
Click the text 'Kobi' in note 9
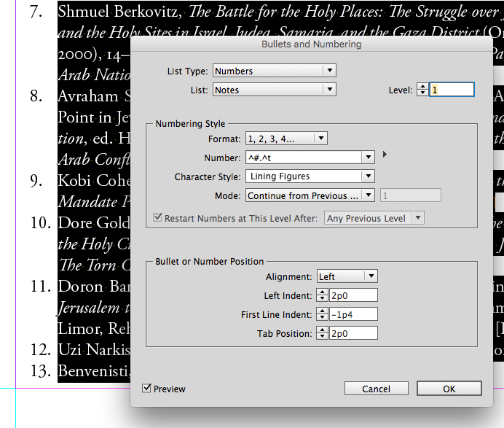click(x=74, y=181)
